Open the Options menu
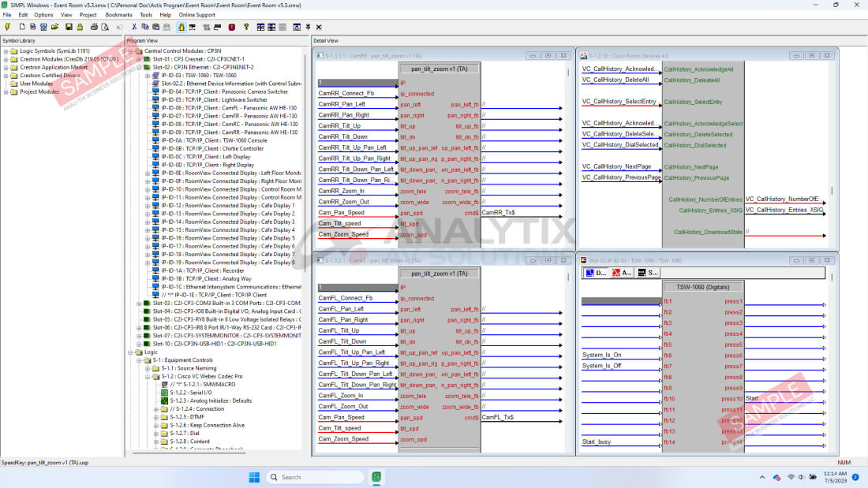The height and width of the screenshot is (488, 868). pos(43,15)
